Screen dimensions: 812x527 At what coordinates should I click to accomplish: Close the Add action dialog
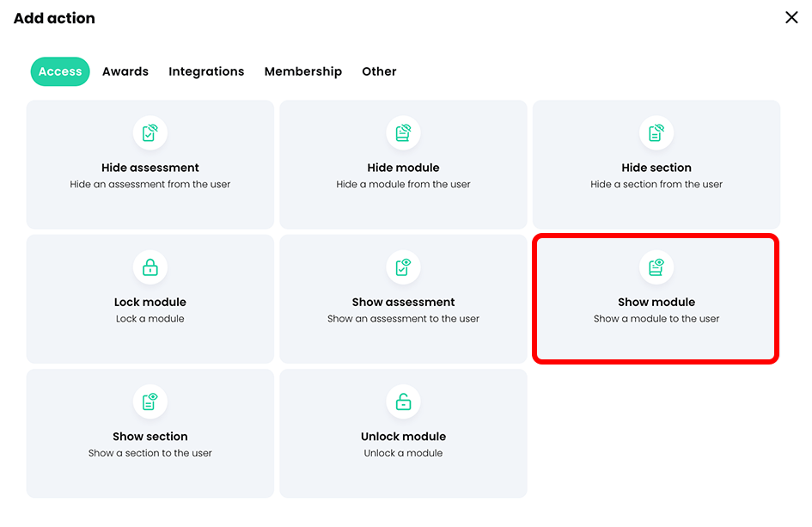click(791, 17)
